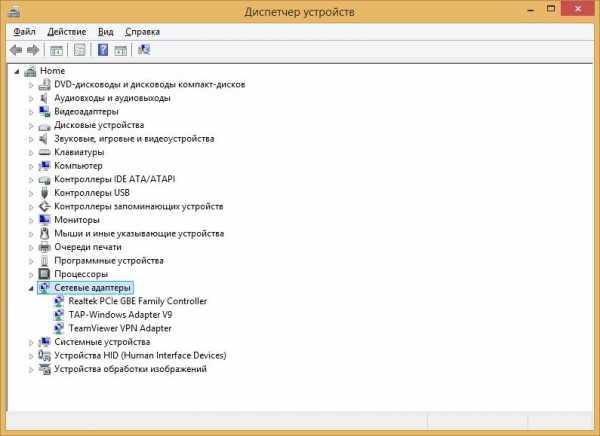Click the DVD drive category icon

tap(44, 84)
